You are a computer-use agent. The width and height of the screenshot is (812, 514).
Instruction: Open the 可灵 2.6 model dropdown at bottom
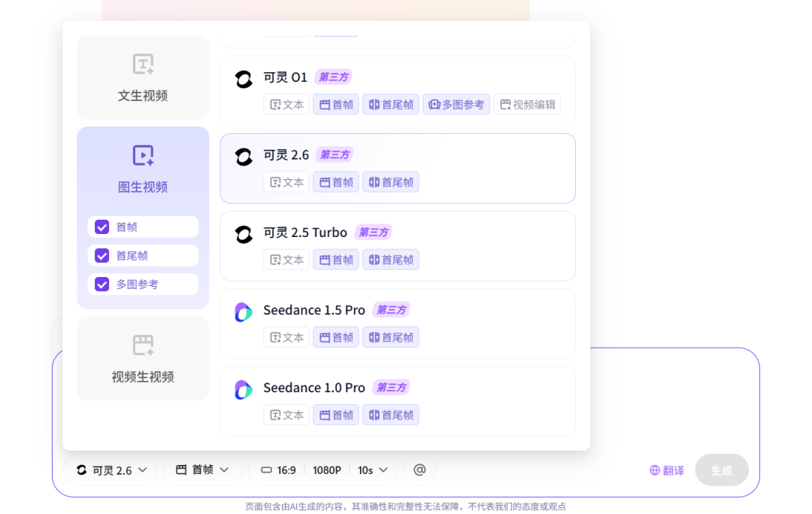(110, 470)
